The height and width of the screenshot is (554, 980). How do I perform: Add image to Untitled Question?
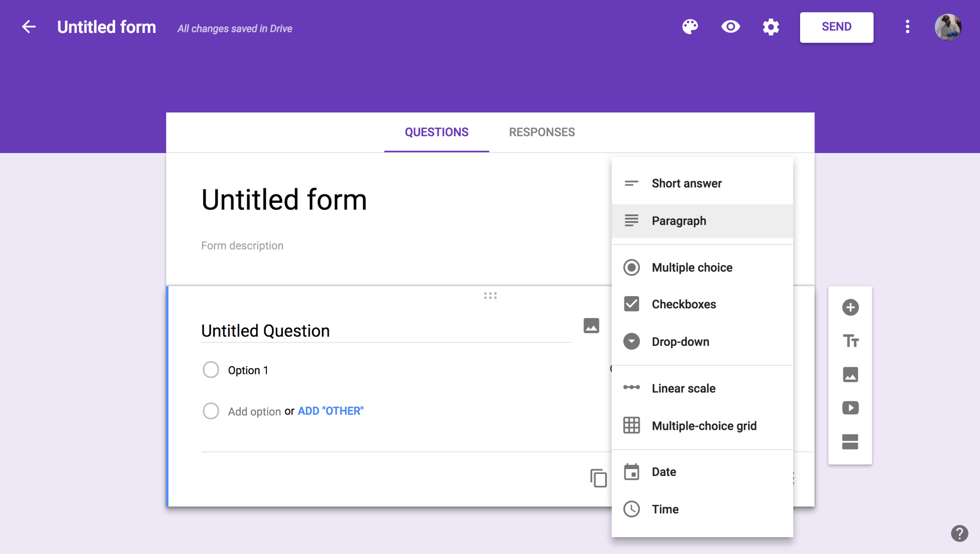[x=591, y=326]
